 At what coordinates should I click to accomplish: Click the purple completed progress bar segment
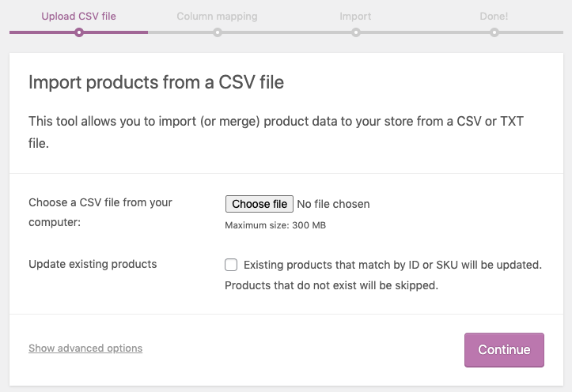click(x=79, y=32)
